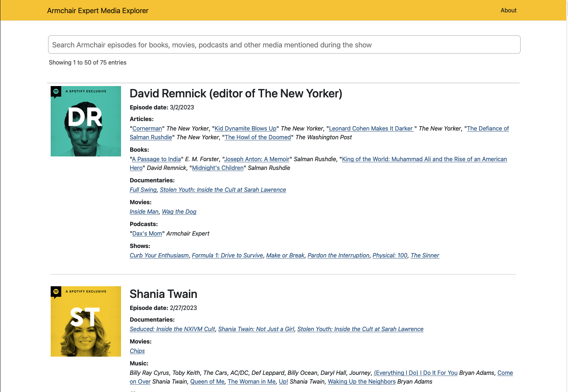Open Come on Over music link
Image resolution: width=568 pixels, height=392 pixels.
tap(505, 373)
